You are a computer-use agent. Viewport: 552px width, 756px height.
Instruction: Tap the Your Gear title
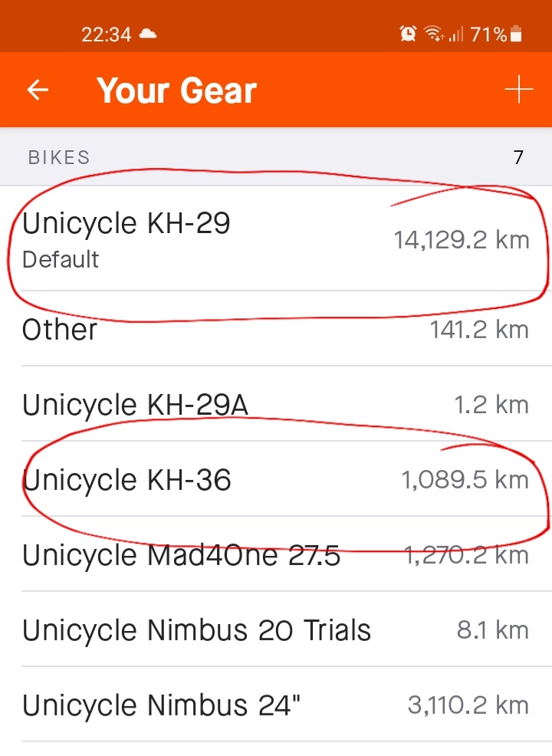176,90
